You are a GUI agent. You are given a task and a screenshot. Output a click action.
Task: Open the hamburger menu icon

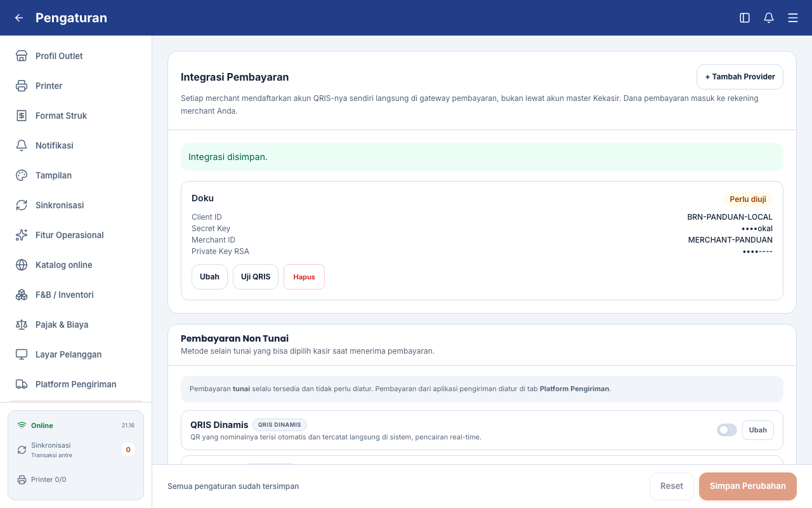click(793, 18)
